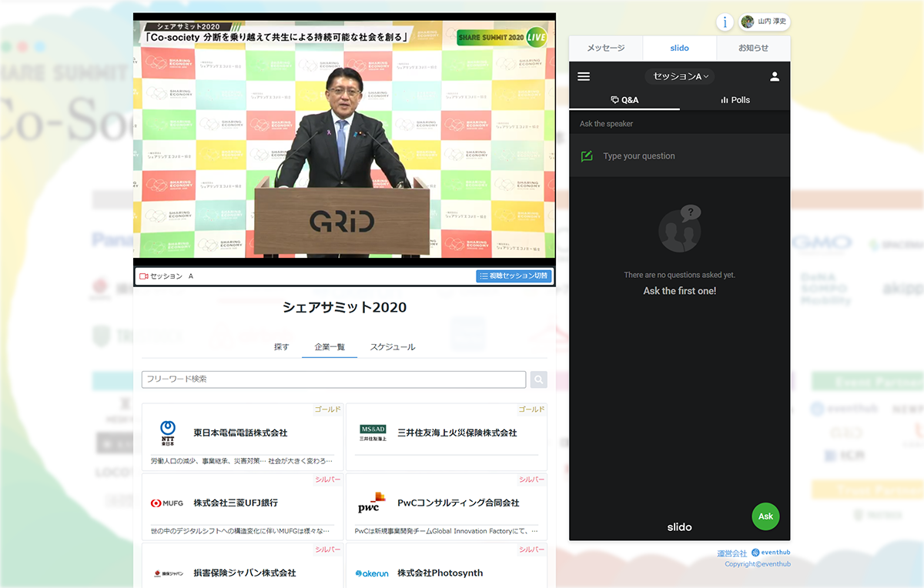
Task: Open the slido hamburger menu
Action: click(584, 76)
